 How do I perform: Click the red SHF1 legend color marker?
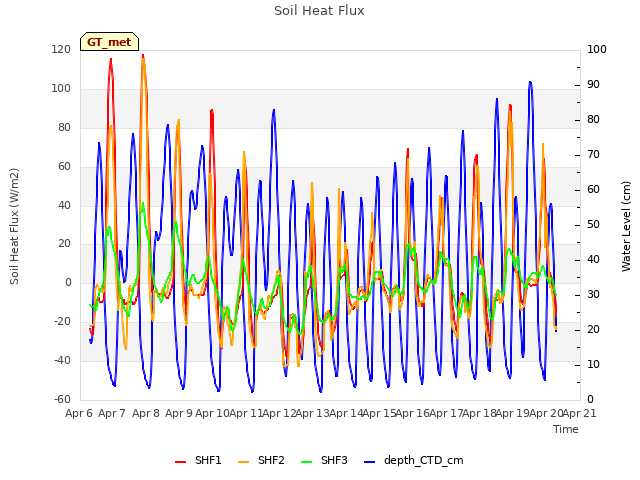pos(180,462)
